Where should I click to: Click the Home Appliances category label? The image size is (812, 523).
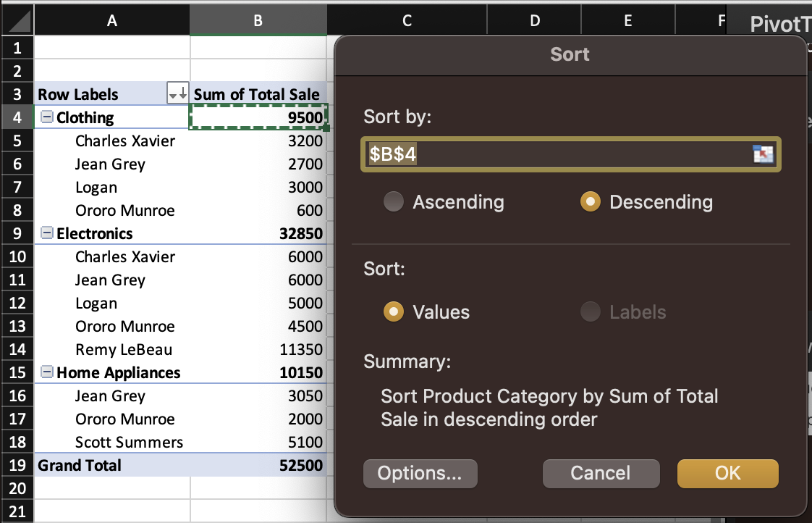coord(119,372)
